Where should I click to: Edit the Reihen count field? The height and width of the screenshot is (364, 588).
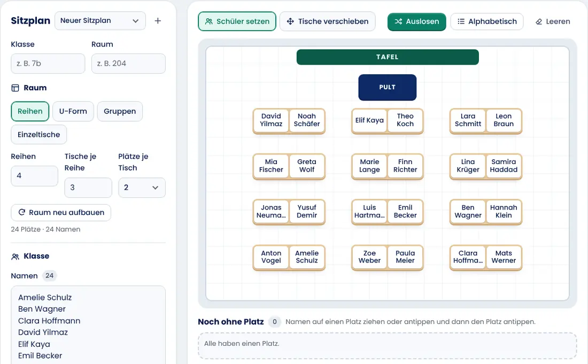coord(35,176)
